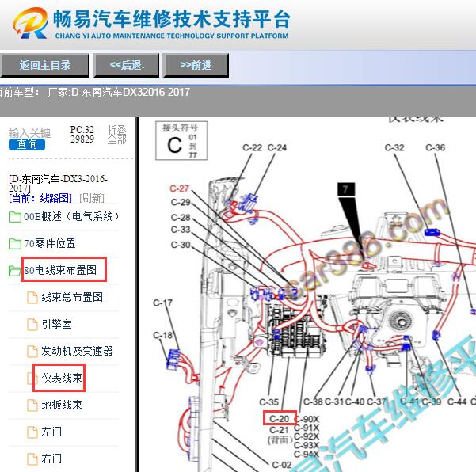
Task: Click the 返回主目录 button
Action: (x=44, y=65)
